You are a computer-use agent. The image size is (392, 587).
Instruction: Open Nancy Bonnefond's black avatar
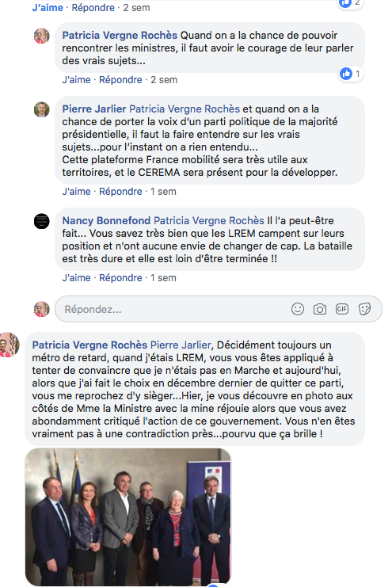41,221
